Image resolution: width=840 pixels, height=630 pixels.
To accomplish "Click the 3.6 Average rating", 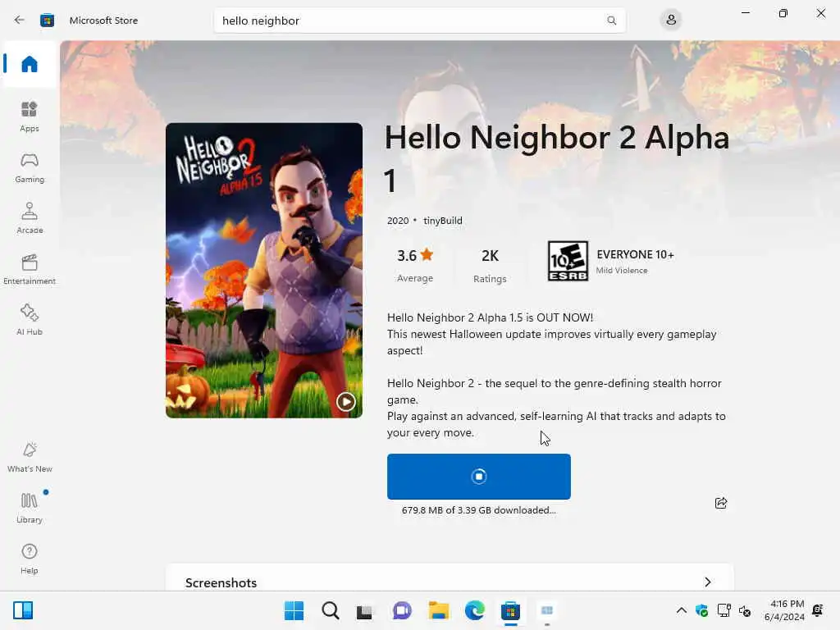I will click(x=414, y=265).
